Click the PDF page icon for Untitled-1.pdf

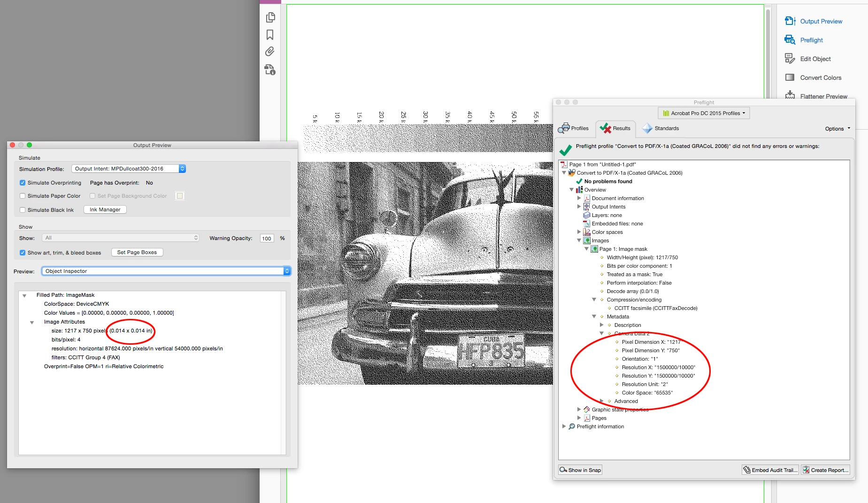[x=564, y=164]
